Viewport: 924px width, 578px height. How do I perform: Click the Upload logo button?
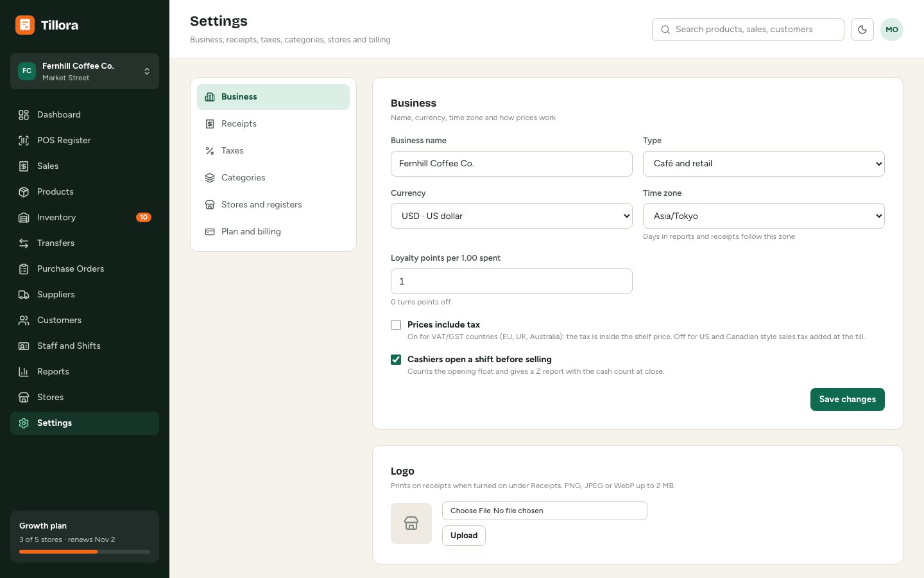coord(464,536)
